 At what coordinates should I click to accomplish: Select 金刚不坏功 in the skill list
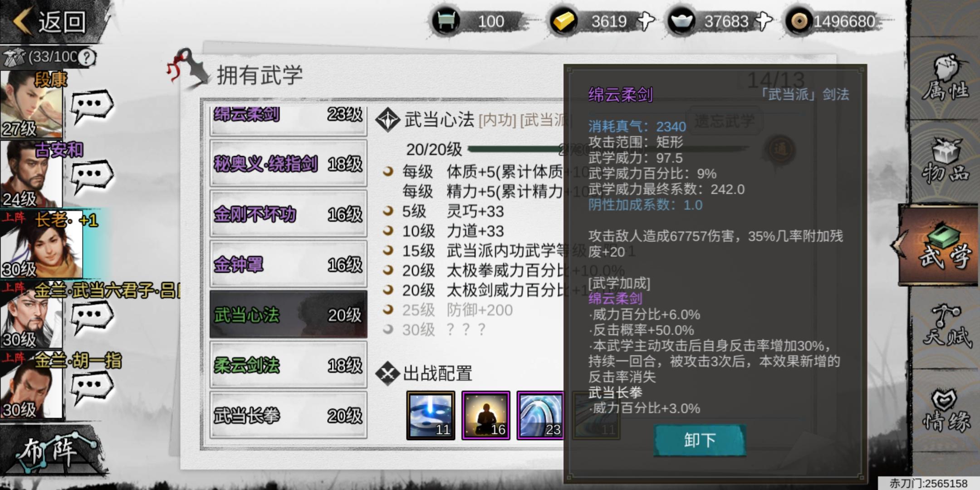coord(289,214)
